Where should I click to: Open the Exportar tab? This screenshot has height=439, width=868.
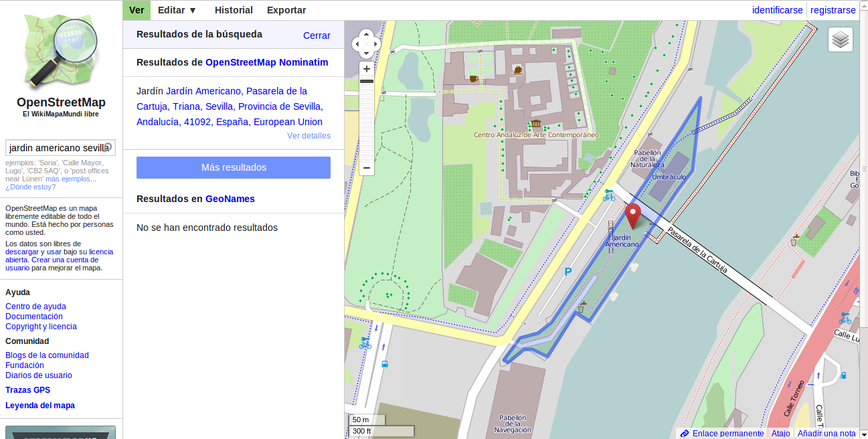click(286, 10)
